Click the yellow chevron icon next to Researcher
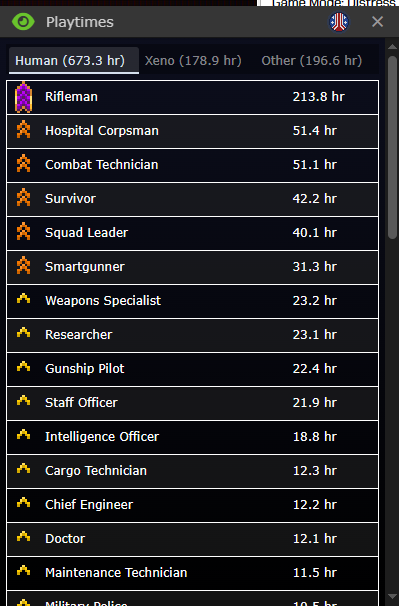Screen dimensions: 399x606 pos(23,332)
